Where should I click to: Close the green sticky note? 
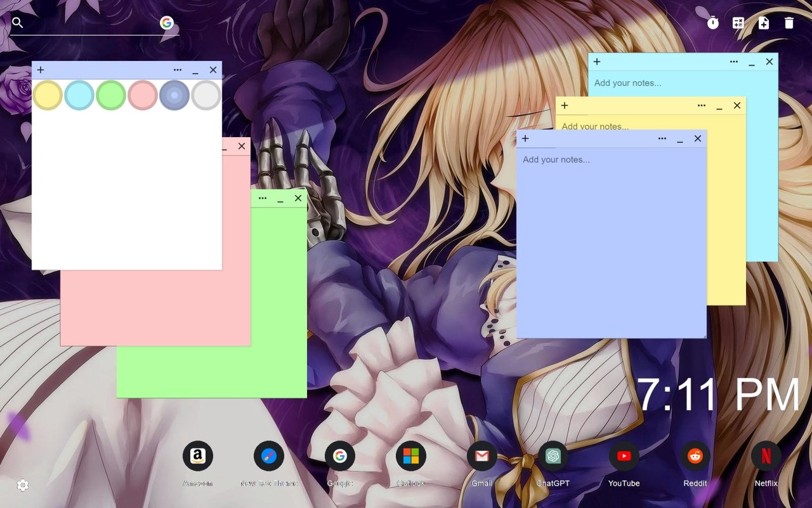click(x=298, y=198)
